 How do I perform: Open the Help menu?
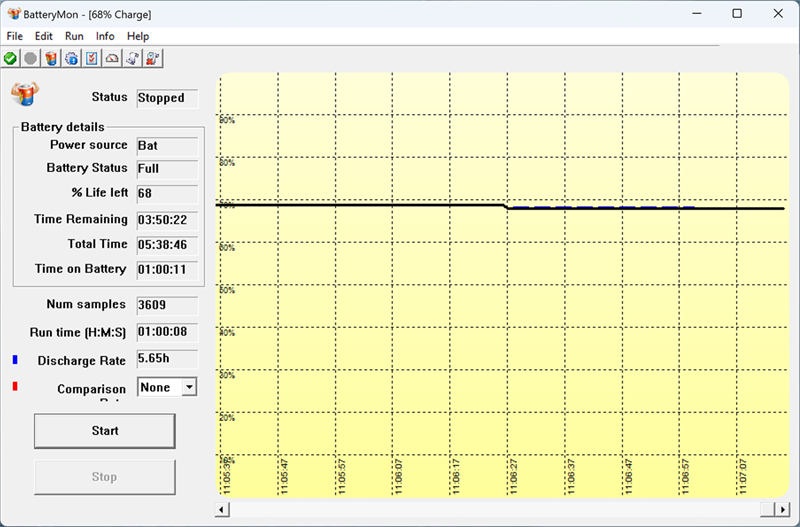pyautogui.click(x=138, y=36)
